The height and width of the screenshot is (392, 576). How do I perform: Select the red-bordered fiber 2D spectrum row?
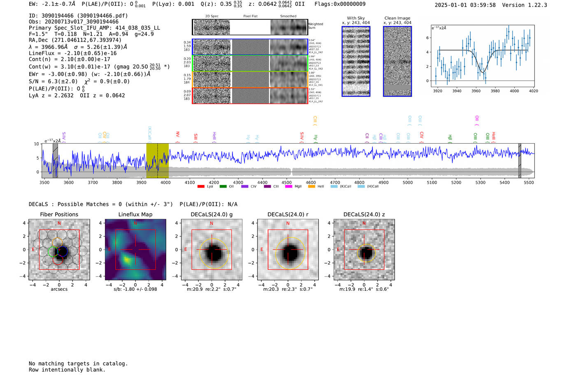[x=250, y=95]
